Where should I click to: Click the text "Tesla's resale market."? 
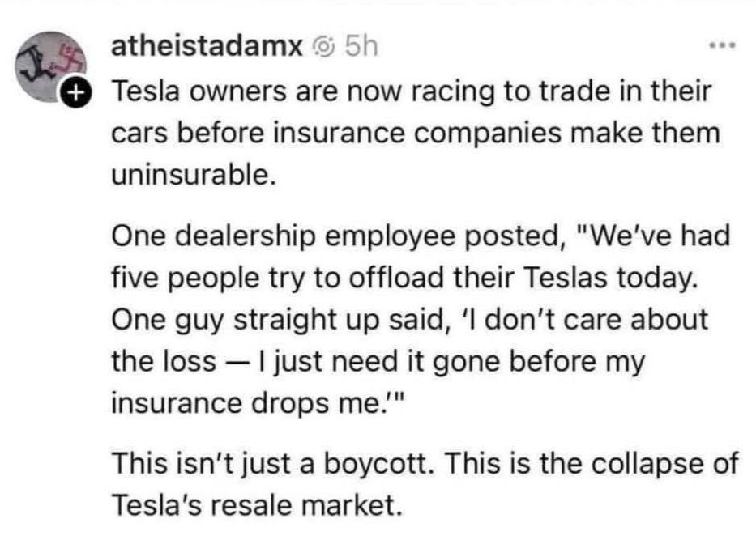coord(257,505)
